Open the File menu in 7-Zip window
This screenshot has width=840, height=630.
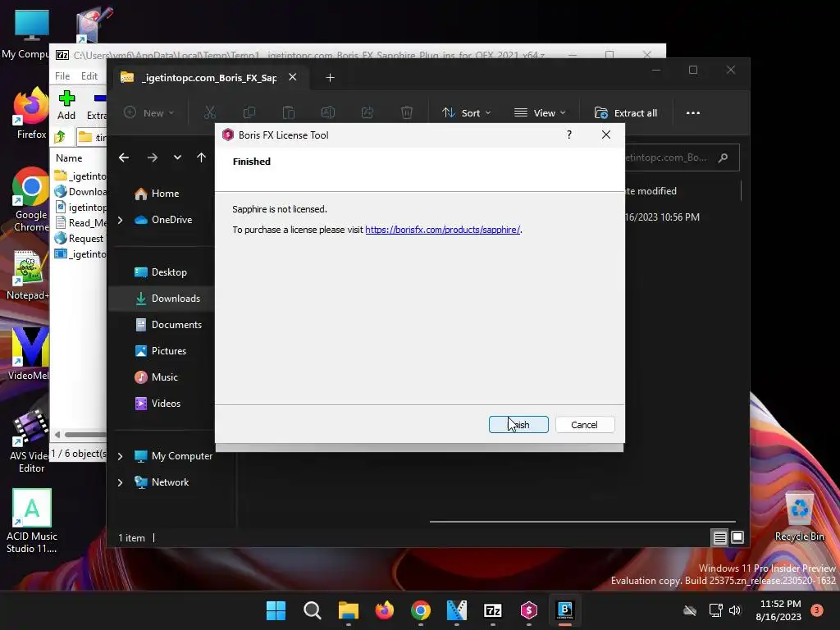pyautogui.click(x=62, y=76)
